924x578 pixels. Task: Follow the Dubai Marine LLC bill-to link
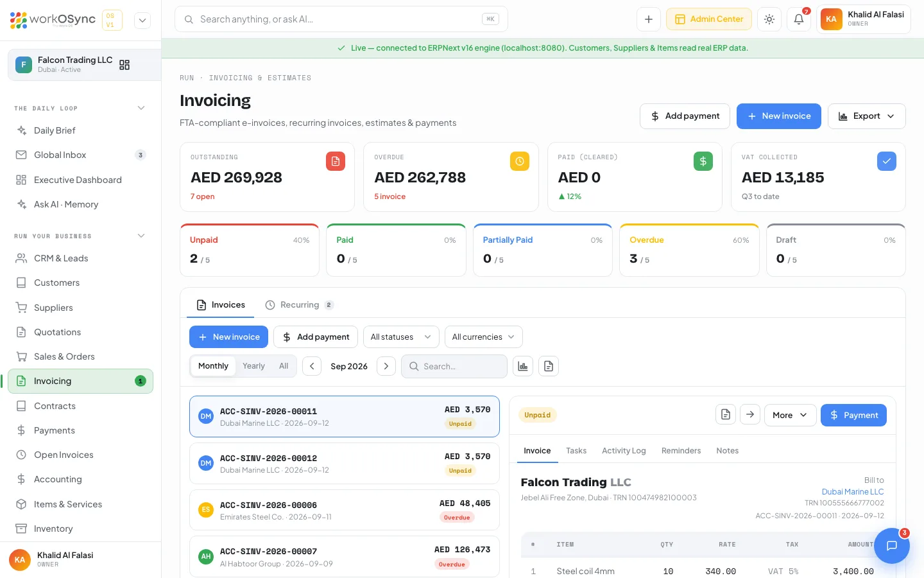point(853,492)
